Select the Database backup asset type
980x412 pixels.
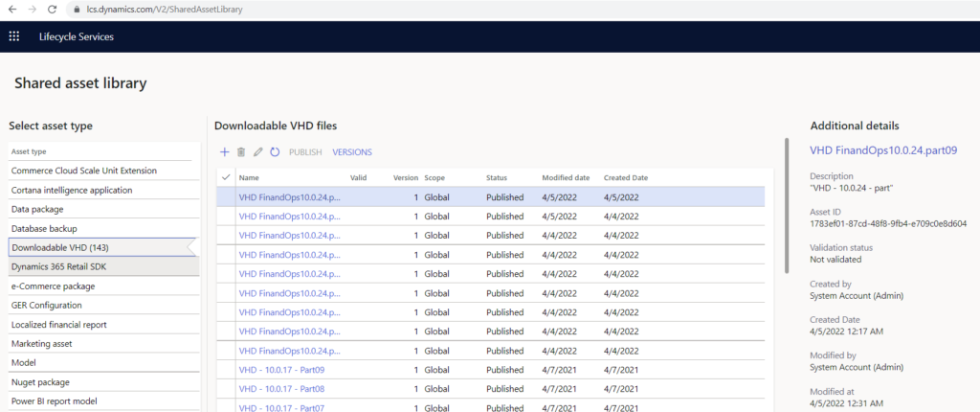pyautogui.click(x=44, y=228)
